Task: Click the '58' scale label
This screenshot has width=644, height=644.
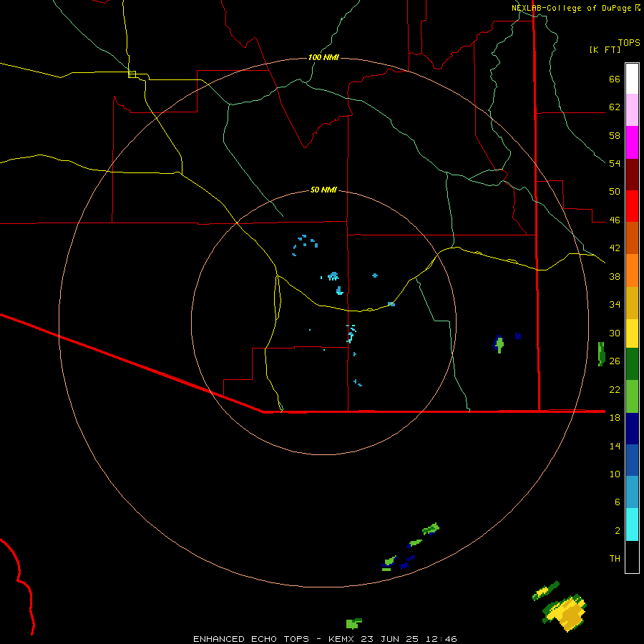Action: (615, 135)
